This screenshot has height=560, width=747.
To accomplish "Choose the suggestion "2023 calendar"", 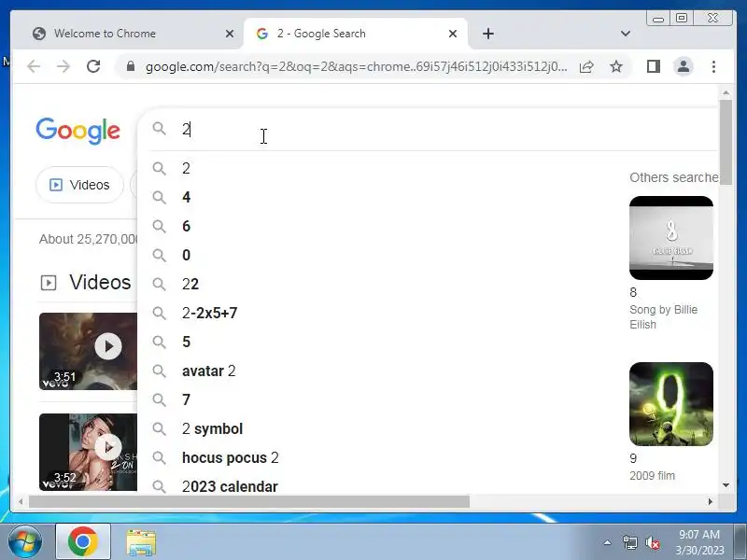I will (x=429, y=483).
